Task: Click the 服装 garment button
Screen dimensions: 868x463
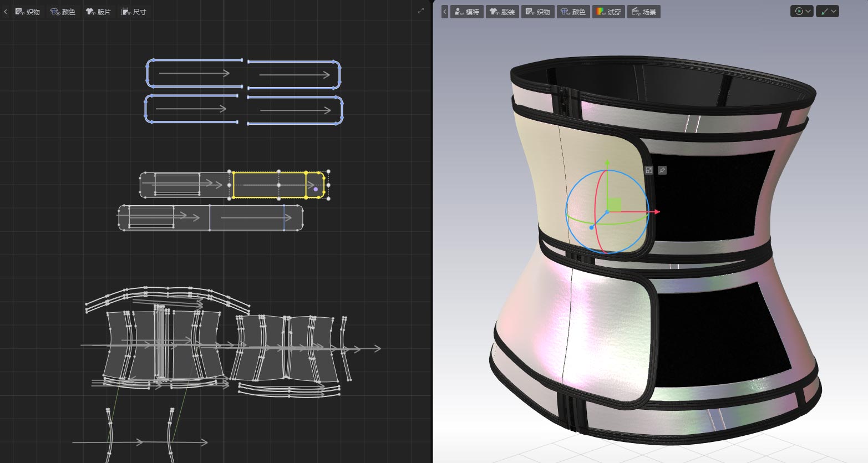Action: (x=502, y=12)
